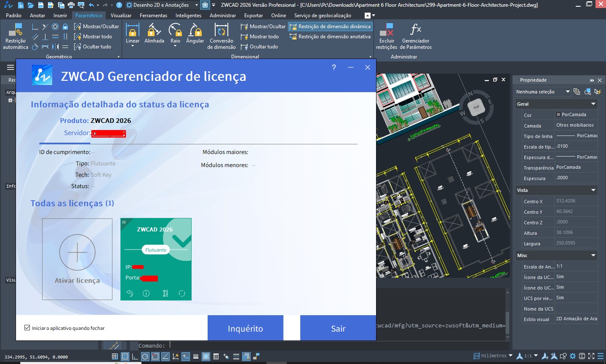Screen dimensions: 606x364
Task: Apply the concentric geometric constraint icon
Action: coord(55,27)
